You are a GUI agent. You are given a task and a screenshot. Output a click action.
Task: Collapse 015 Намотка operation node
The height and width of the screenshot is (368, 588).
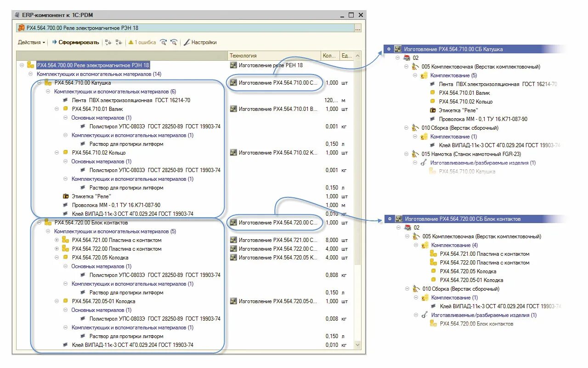(407, 154)
